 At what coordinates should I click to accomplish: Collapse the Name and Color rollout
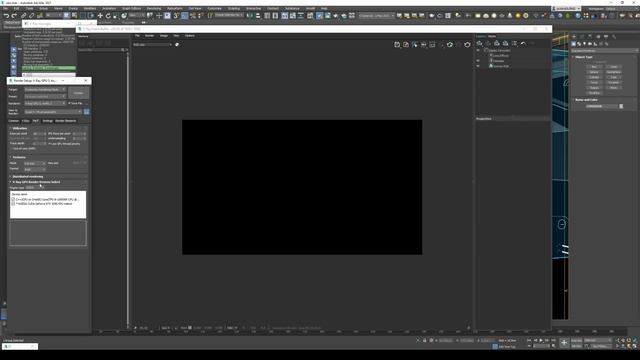586,100
